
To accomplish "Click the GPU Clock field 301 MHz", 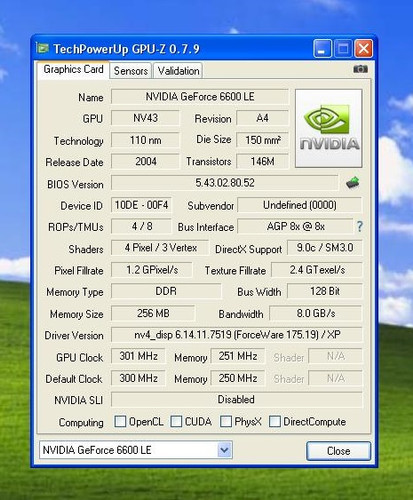I will [138, 356].
